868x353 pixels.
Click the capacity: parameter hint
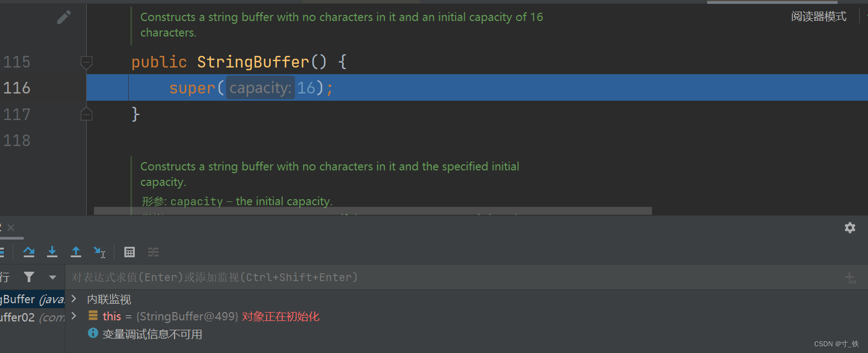pos(260,88)
